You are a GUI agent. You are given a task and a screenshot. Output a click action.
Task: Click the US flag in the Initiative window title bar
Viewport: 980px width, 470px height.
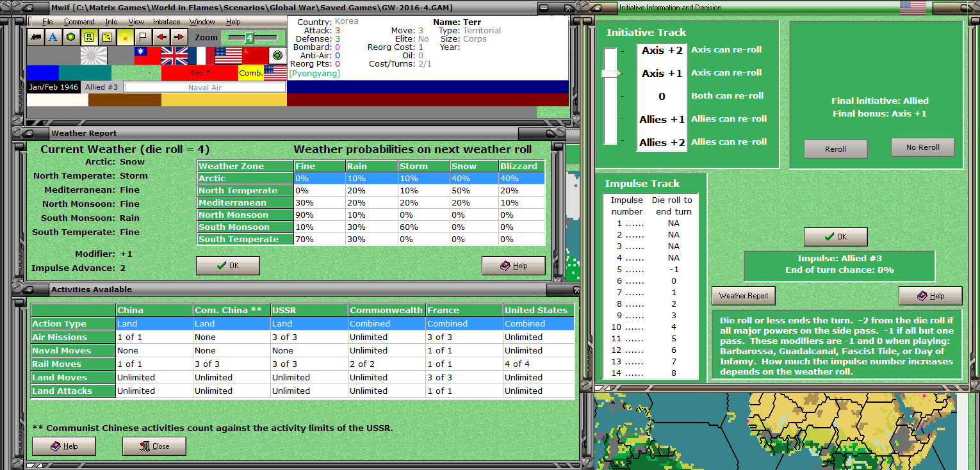(913, 8)
